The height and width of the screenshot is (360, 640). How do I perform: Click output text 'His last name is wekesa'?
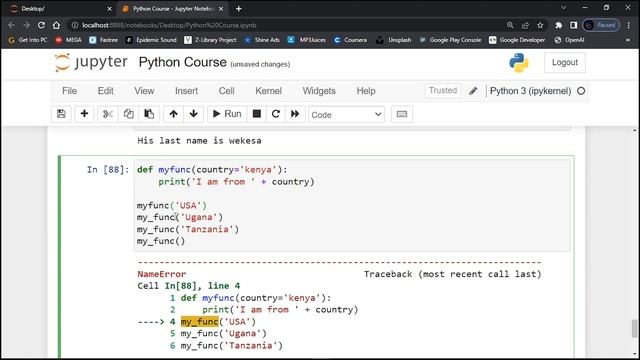tap(199, 141)
